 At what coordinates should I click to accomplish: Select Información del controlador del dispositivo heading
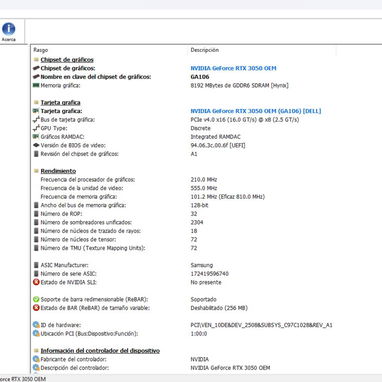click(100, 351)
